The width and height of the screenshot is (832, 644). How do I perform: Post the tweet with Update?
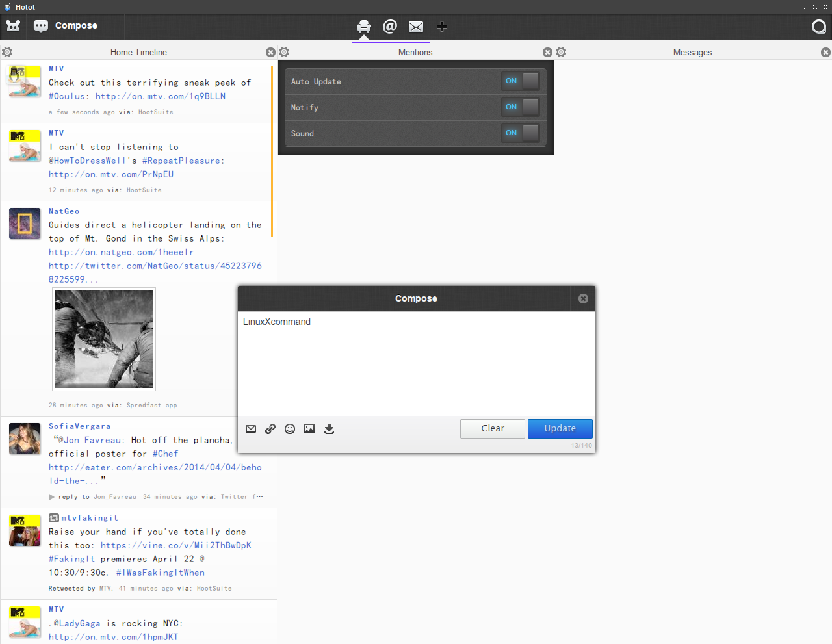(560, 429)
